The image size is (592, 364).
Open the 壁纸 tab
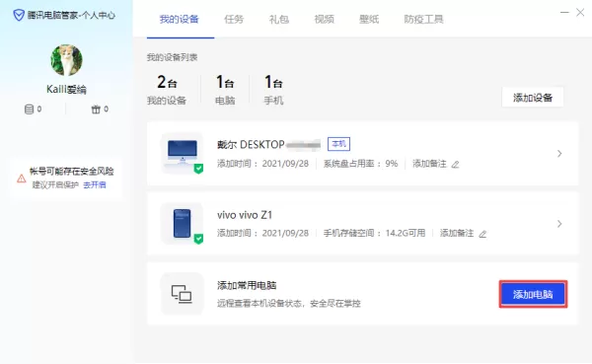[x=369, y=20]
